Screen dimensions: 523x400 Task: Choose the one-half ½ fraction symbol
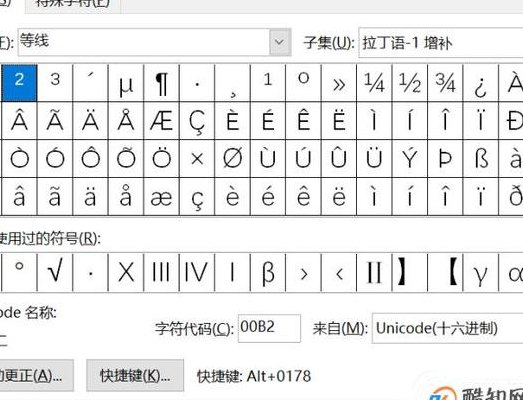[410, 83]
